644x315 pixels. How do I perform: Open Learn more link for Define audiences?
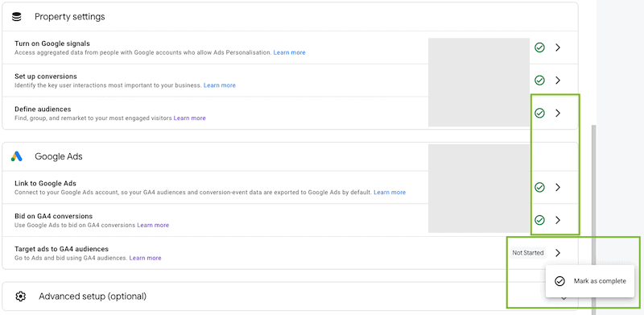click(x=190, y=118)
